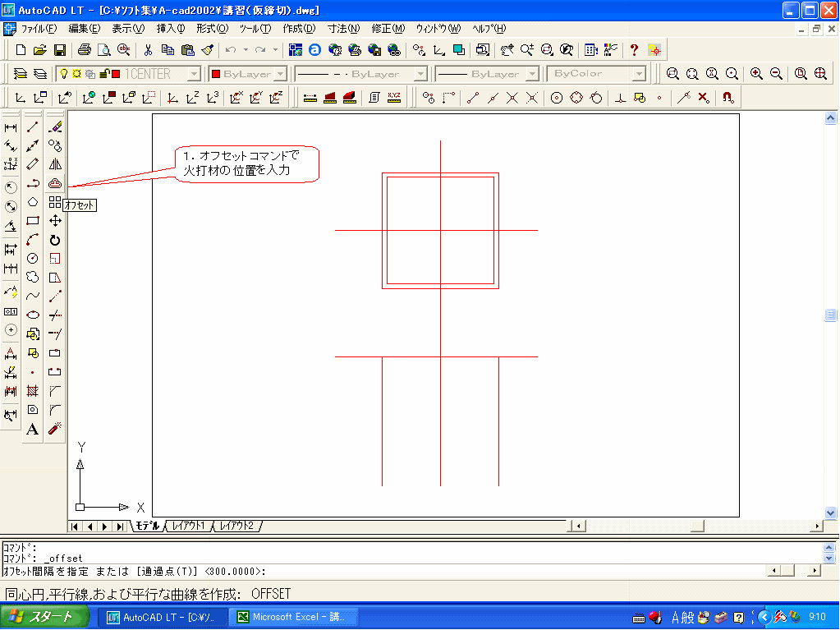The width and height of the screenshot is (840, 630).
Task: Toggle layer freeze sun icon
Action: [76, 74]
